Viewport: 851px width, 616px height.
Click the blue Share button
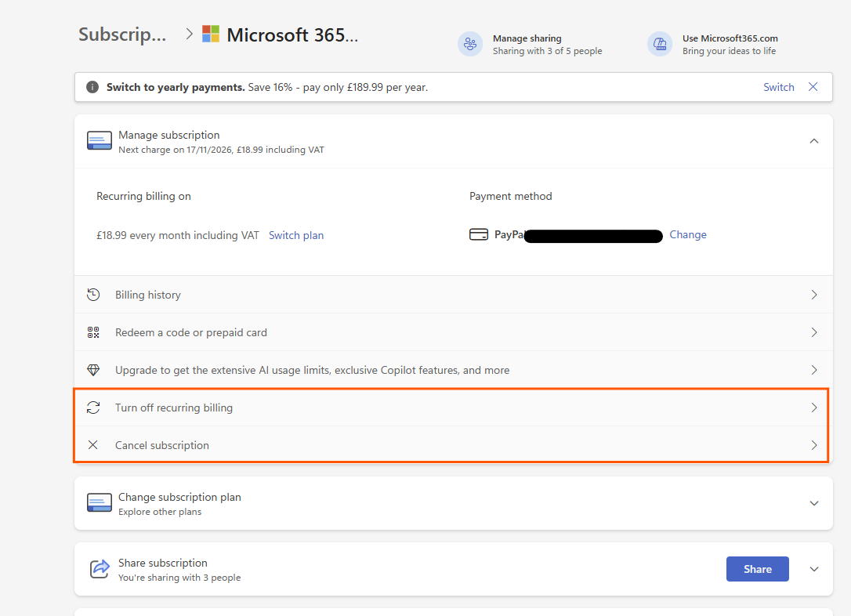click(x=758, y=569)
